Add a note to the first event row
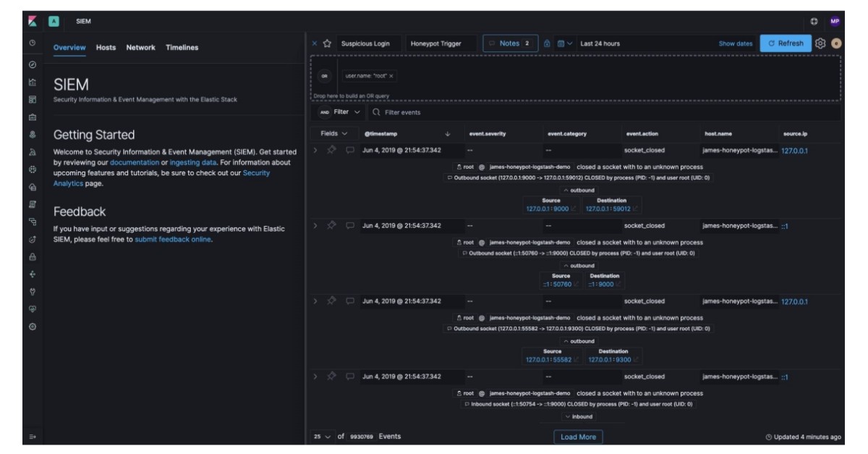The height and width of the screenshot is (454, 868). tap(351, 150)
